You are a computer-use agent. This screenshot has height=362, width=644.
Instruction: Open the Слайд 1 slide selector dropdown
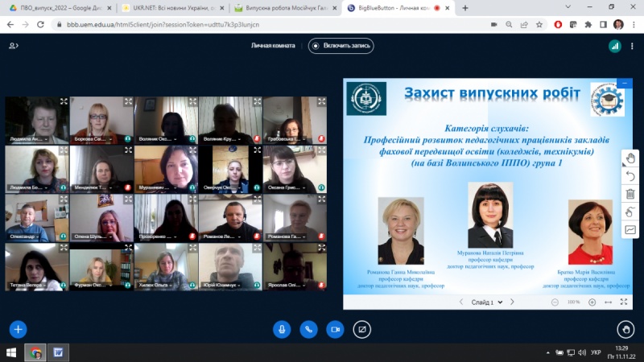tap(487, 302)
